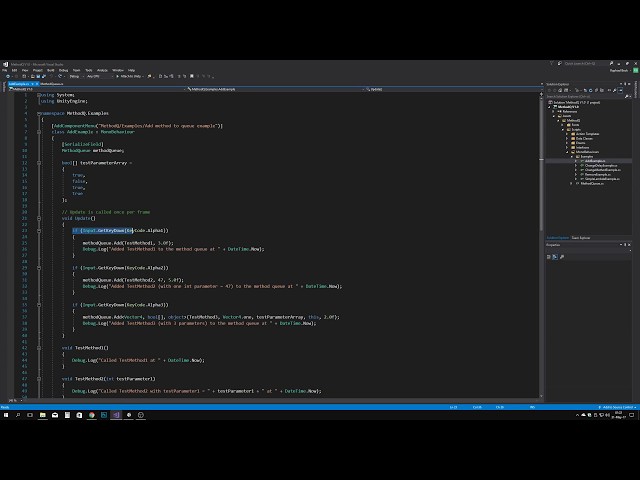Open the Edit menu
The height and width of the screenshot is (480, 640).
pyautogui.click(x=14, y=70)
